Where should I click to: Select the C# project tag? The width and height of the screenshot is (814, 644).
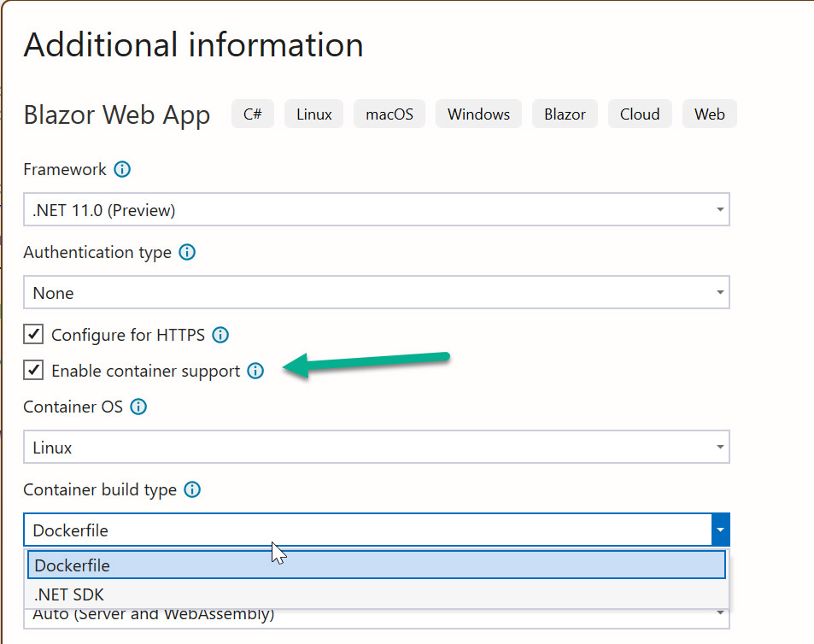tap(252, 114)
